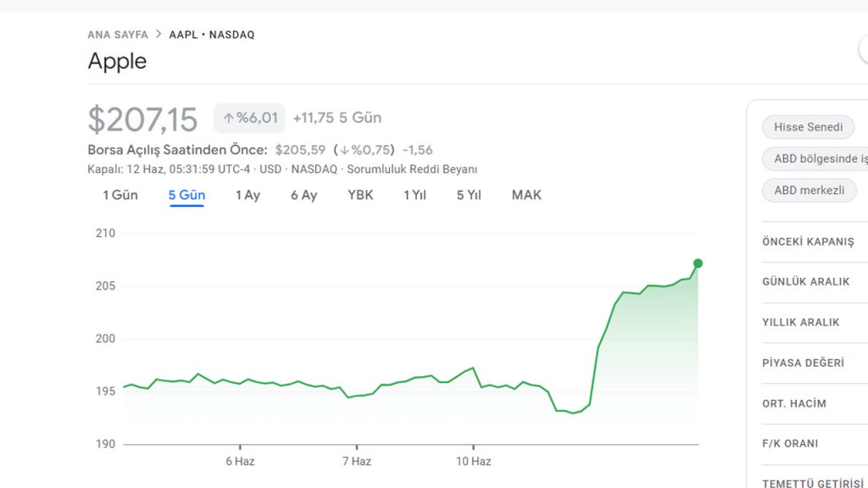Enable the ABD merkezli filter chip
This screenshot has width=868, height=488.
point(810,190)
